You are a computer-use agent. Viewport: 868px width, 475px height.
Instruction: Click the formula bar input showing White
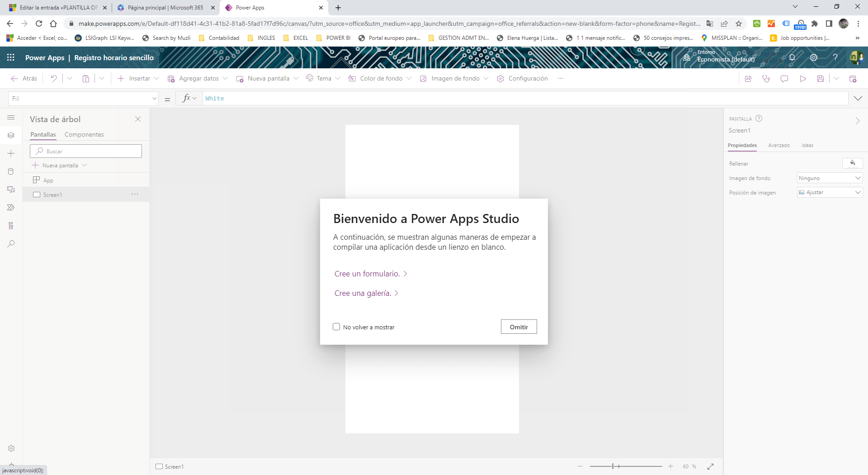(x=525, y=98)
